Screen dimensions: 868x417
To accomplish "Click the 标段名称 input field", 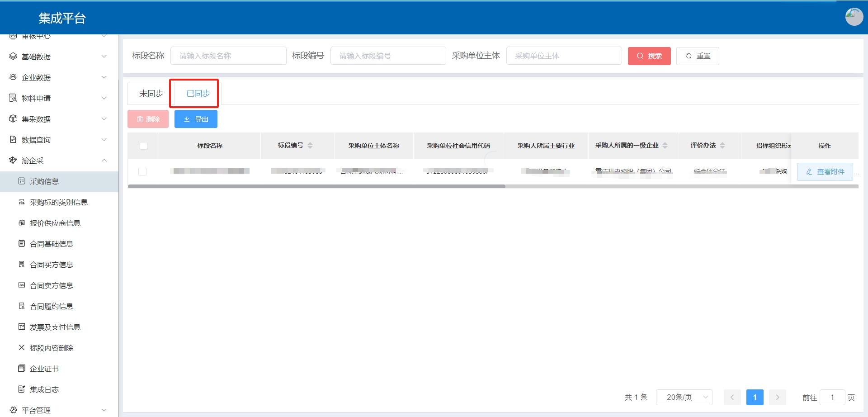I will [x=228, y=56].
